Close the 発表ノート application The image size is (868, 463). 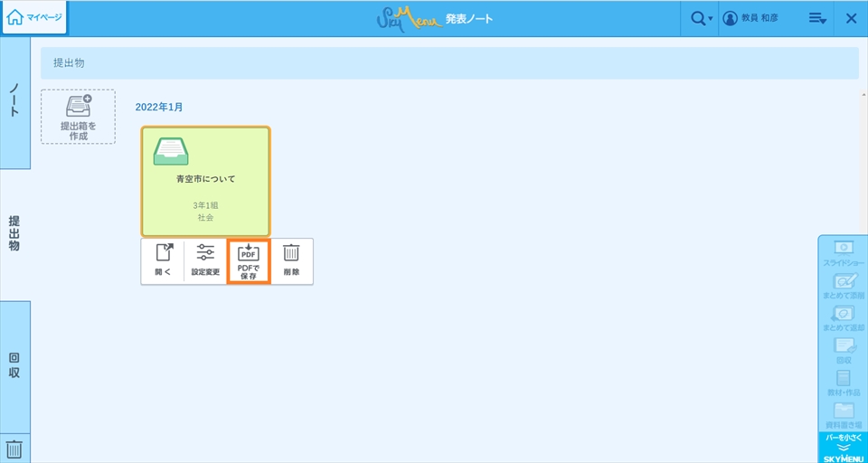click(x=851, y=19)
